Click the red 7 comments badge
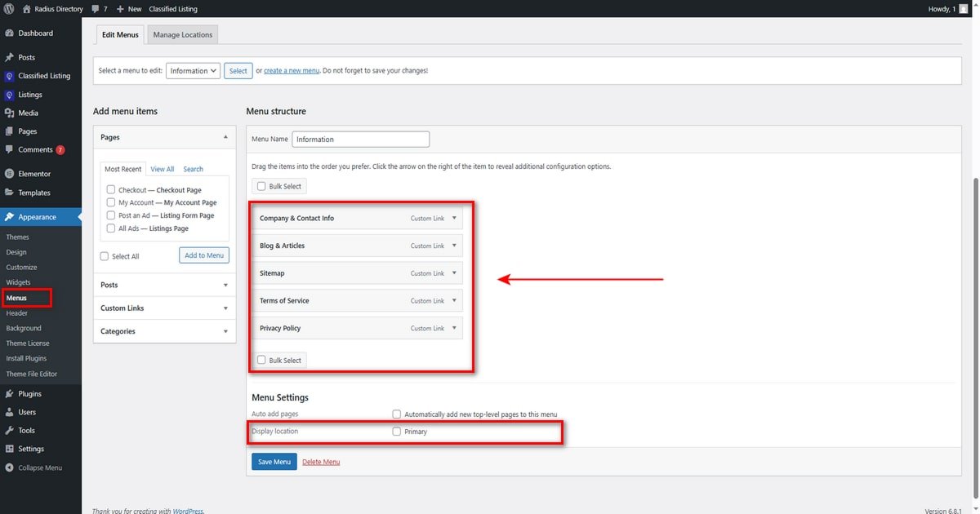This screenshot has width=980, height=514. [x=60, y=150]
